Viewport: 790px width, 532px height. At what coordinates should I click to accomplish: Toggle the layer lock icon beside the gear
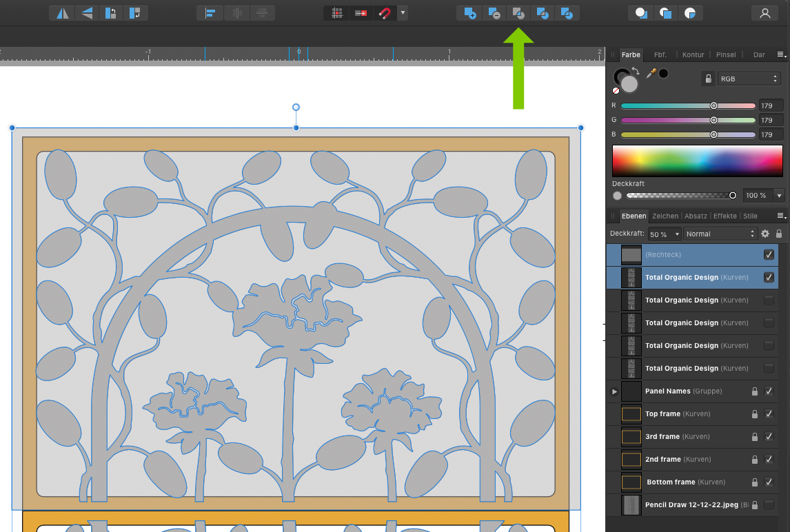tap(779, 234)
